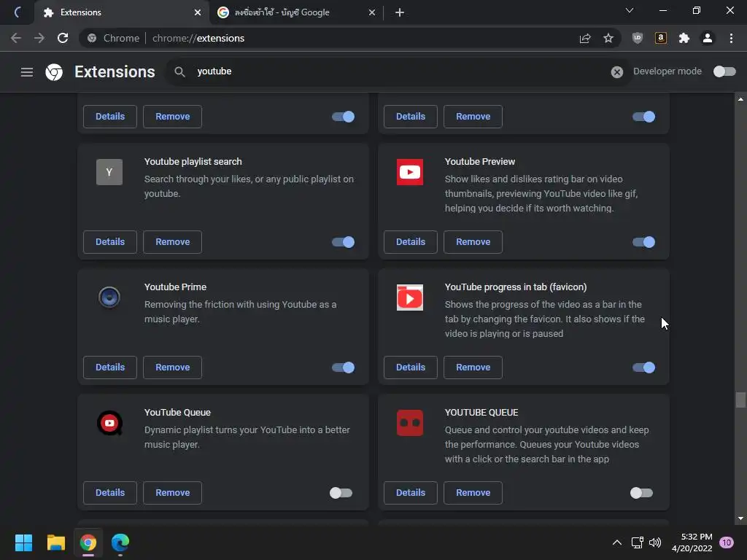Image resolution: width=747 pixels, height=560 pixels.
Task: Bookmark this page with the star icon
Action: [x=608, y=38]
